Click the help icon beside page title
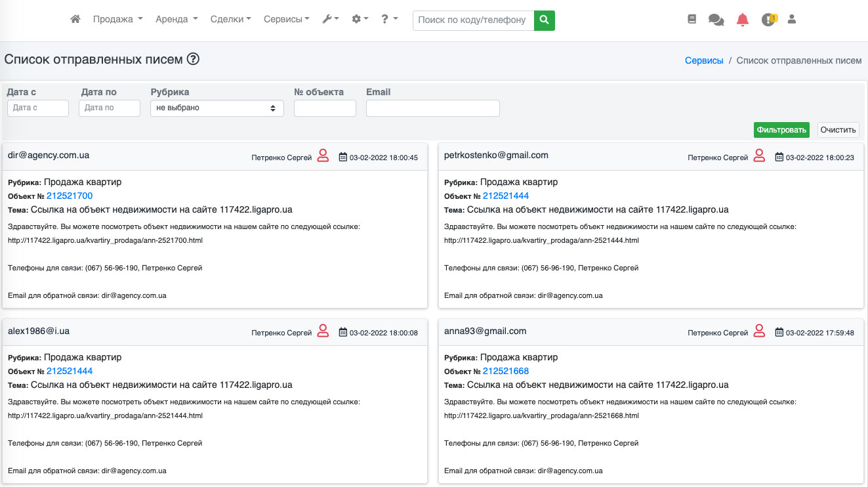868x487 pixels. [193, 59]
